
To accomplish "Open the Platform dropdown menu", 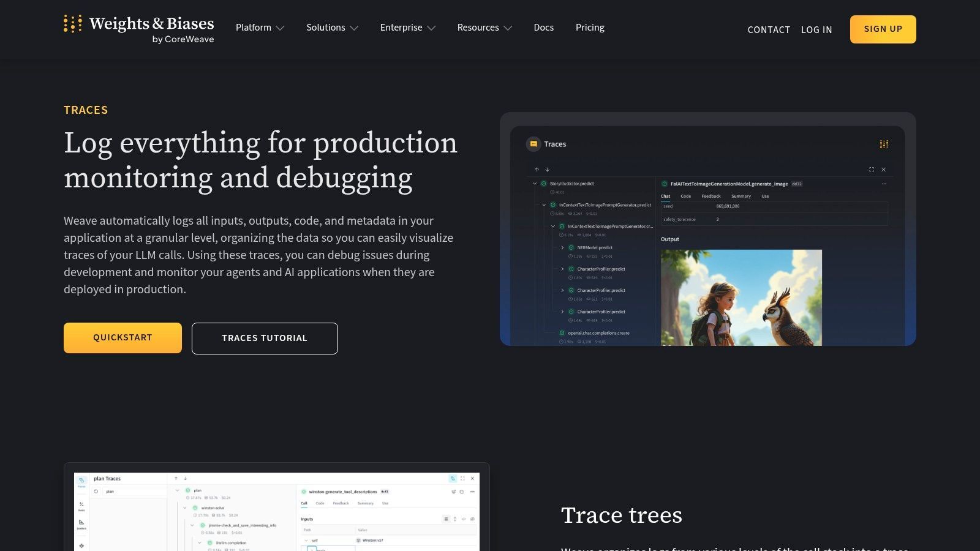I will (x=260, y=28).
